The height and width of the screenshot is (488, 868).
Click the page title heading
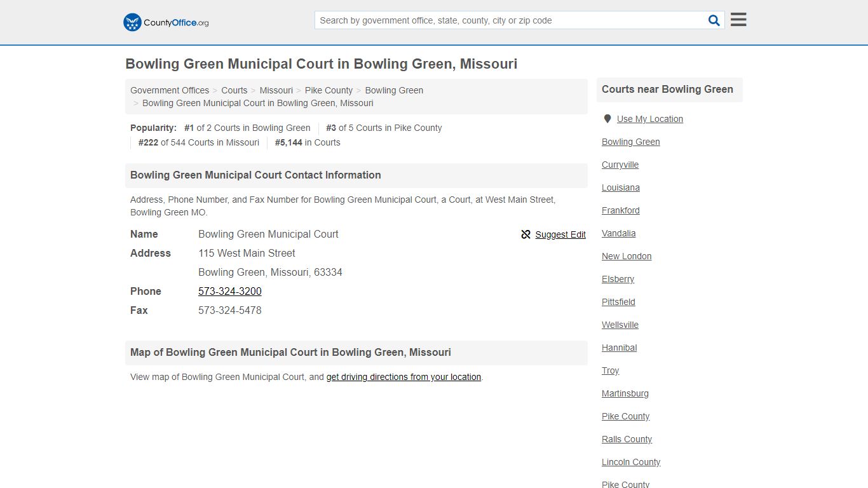[321, 64]
